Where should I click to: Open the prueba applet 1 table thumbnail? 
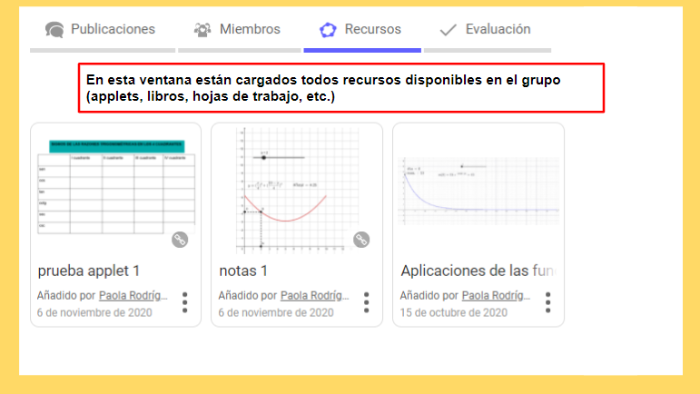click(117, 187)
